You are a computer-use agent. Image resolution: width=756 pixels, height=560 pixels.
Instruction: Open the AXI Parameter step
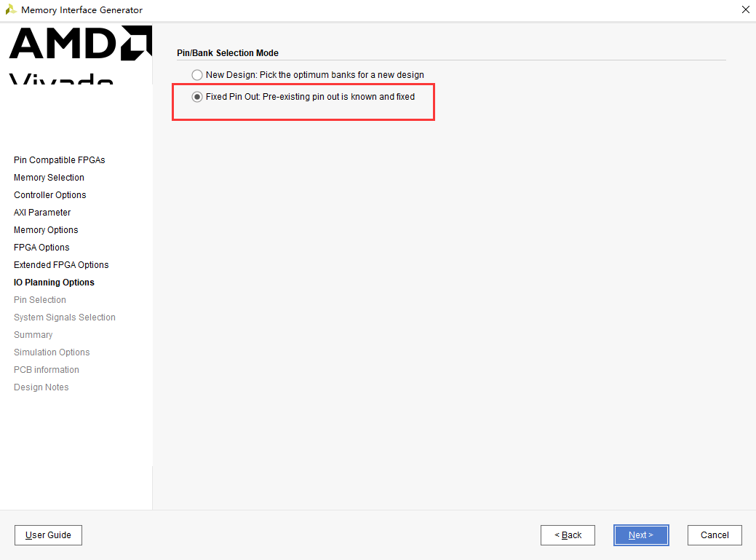click(x=42, y=212)
